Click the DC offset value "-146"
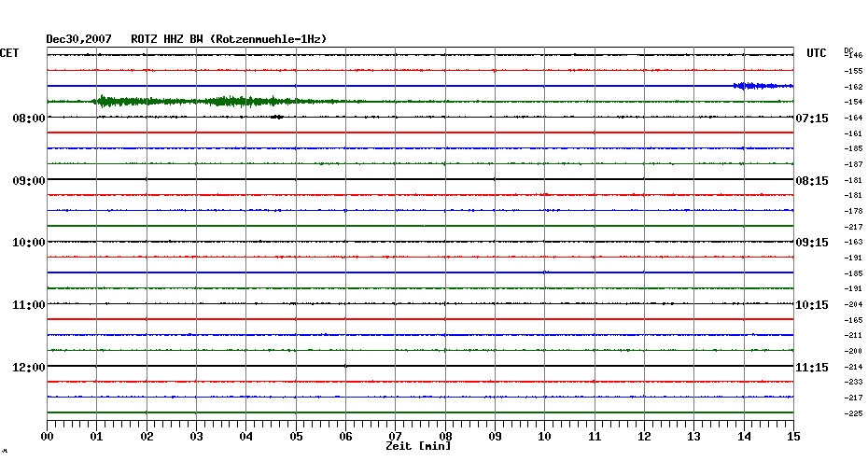This screenshot has width=868, height=461. 854,55
